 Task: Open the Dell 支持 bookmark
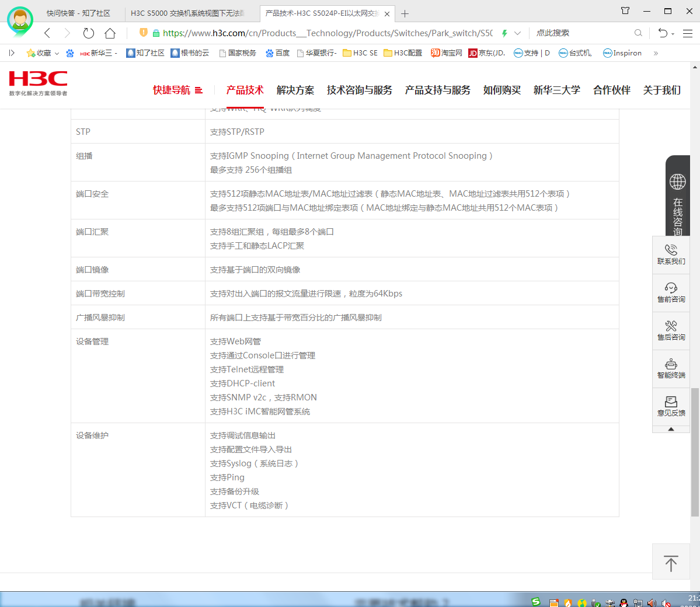[x=532, y=53]
